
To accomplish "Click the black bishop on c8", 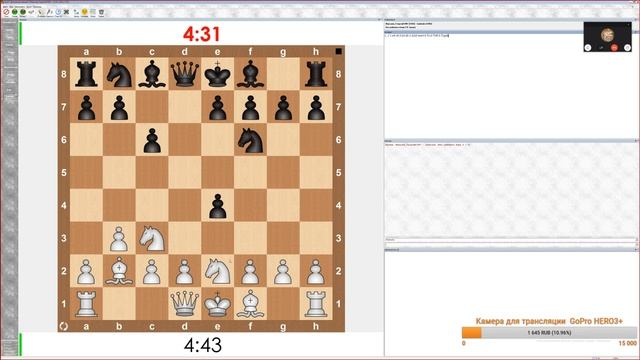I will point(152,74).
